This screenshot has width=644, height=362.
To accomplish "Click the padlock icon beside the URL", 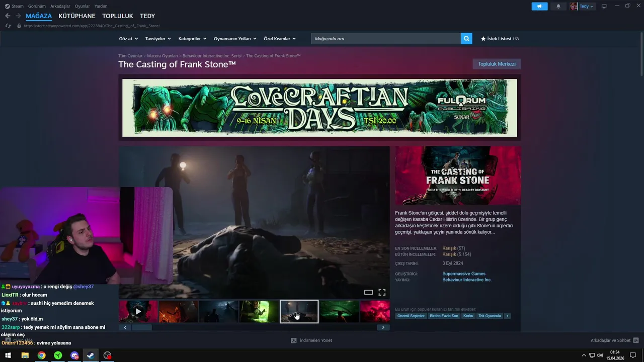I will pyautogui.click(x=19, y=26).
